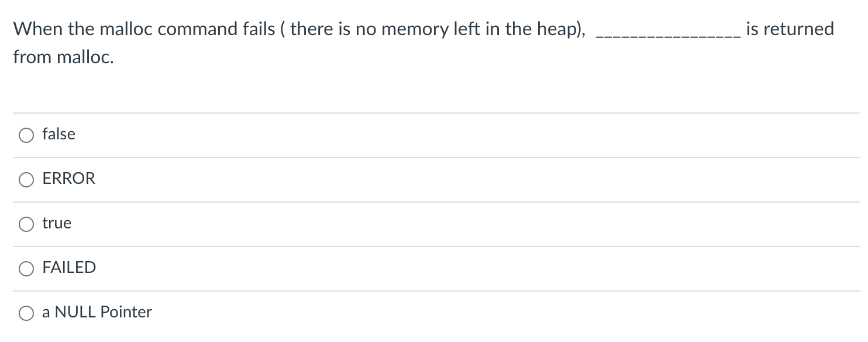
Task: Click the word "Pointer" in the last option
Action: click(126, 312)
